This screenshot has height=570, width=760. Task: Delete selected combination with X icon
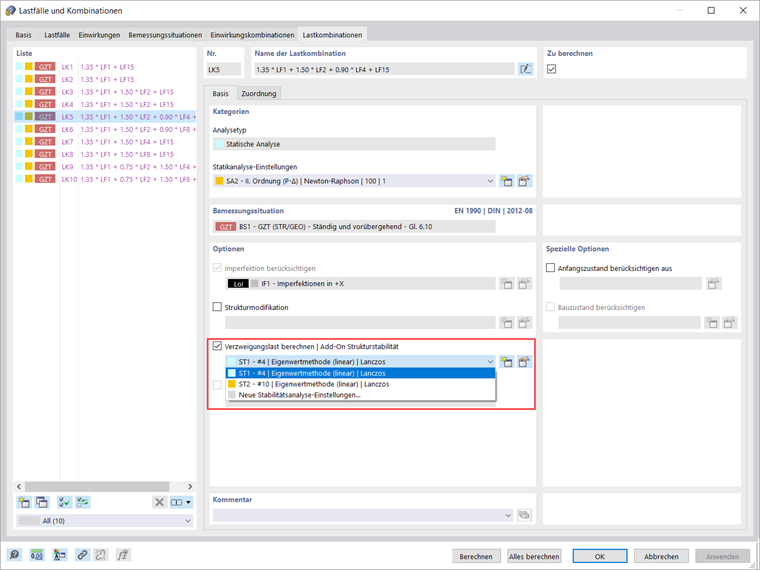[x=159, y=502]
